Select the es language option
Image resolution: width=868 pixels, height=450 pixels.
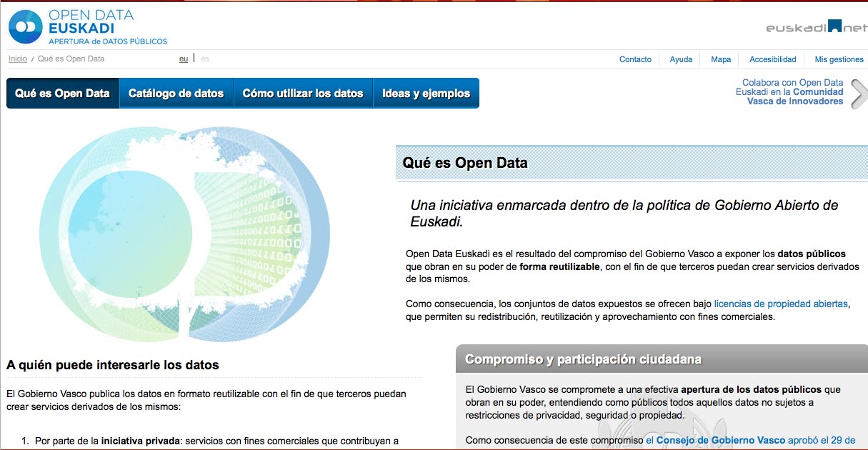[x=205, y=59]
